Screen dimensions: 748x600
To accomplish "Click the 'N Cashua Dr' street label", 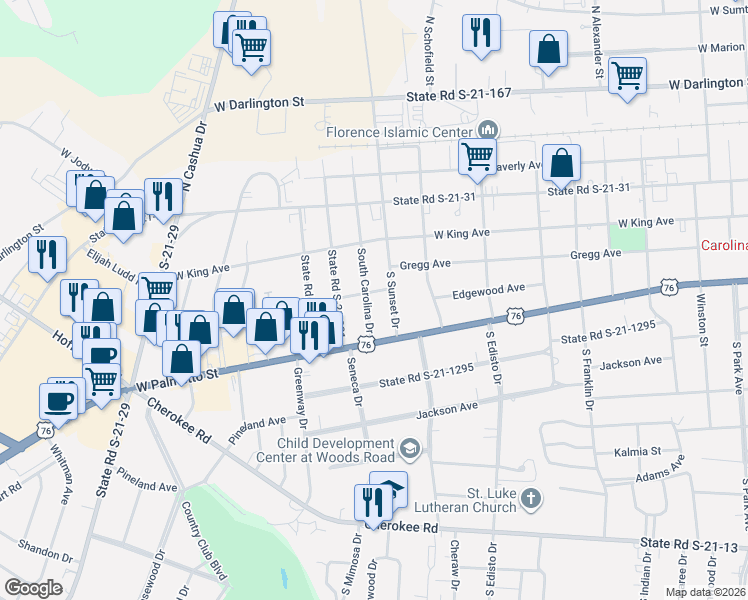I will click(196, 156).
